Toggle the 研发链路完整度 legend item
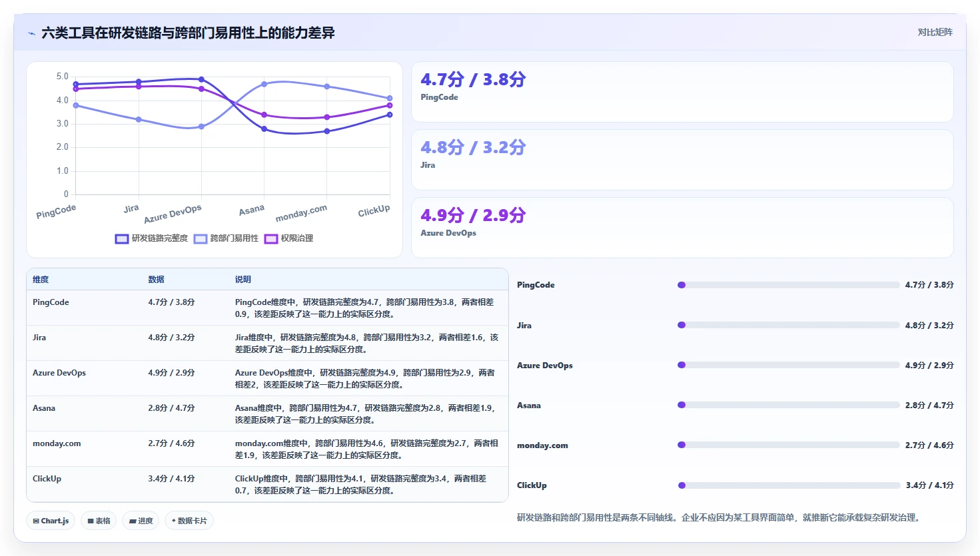Screen dimensions: 980x556 pyautogui.click(x=151, y=238)
